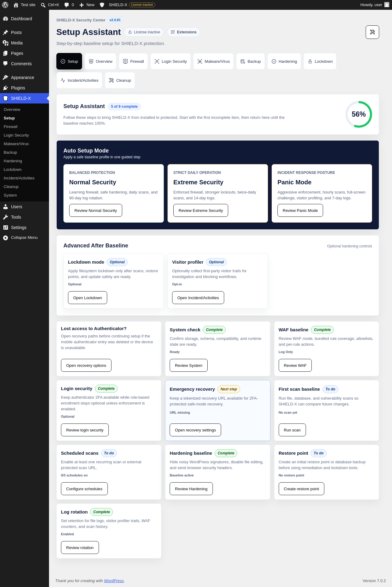392x587 pixels.
Task: Click Review Panic Mode button
Action: pos(300,210)
